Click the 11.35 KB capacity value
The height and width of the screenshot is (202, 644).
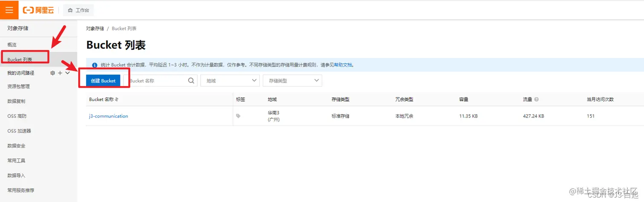pyautogui.click(x=469, y=116)
